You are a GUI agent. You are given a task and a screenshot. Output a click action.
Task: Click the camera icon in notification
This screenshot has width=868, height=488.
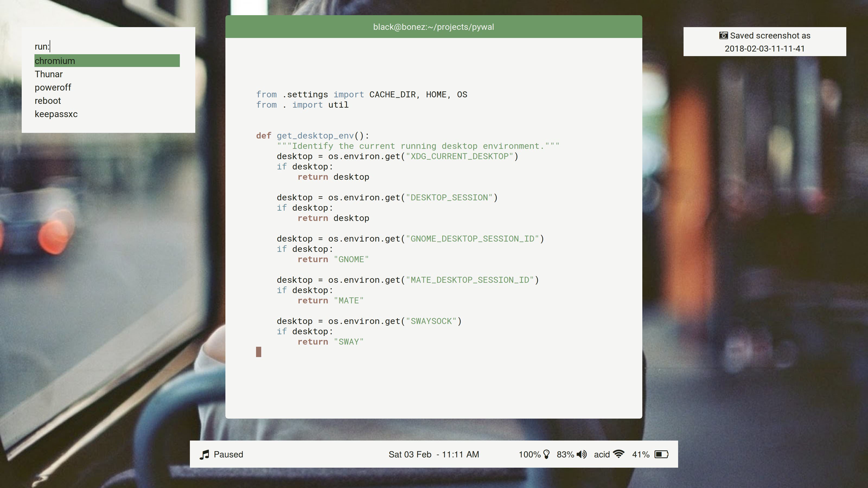coord(723,35)
